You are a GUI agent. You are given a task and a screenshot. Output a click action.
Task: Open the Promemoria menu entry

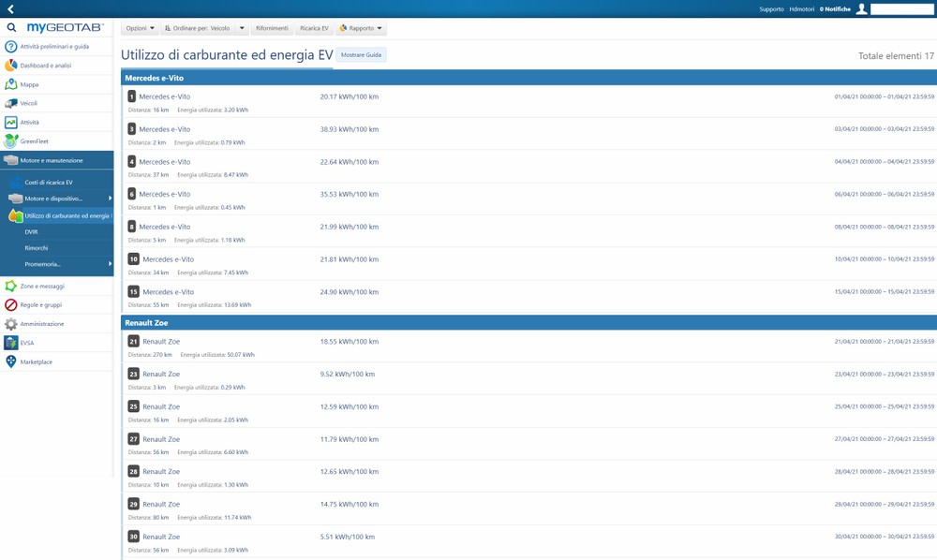(42, 264)
